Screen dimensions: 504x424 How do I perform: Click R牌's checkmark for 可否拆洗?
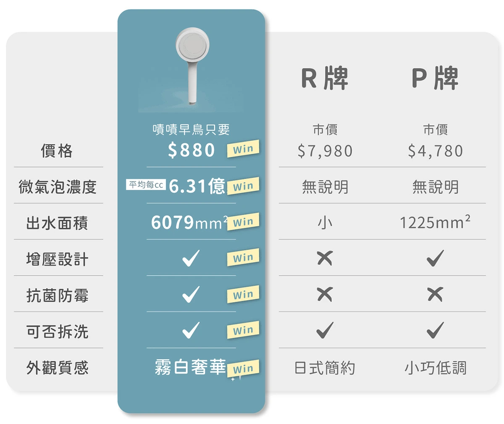pyautogui.click(x=325, y=330)
